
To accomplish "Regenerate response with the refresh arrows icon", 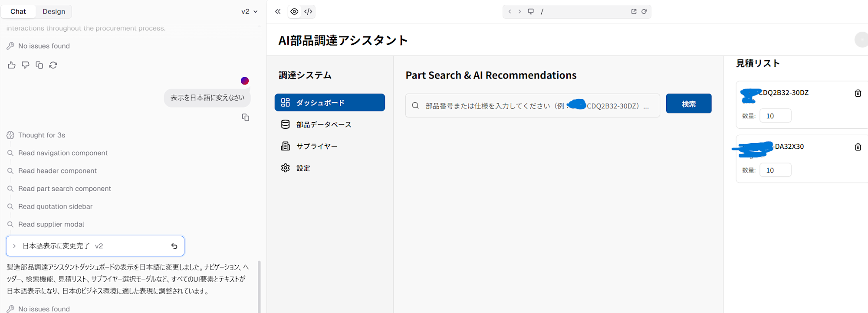I will tap(53, 65).
